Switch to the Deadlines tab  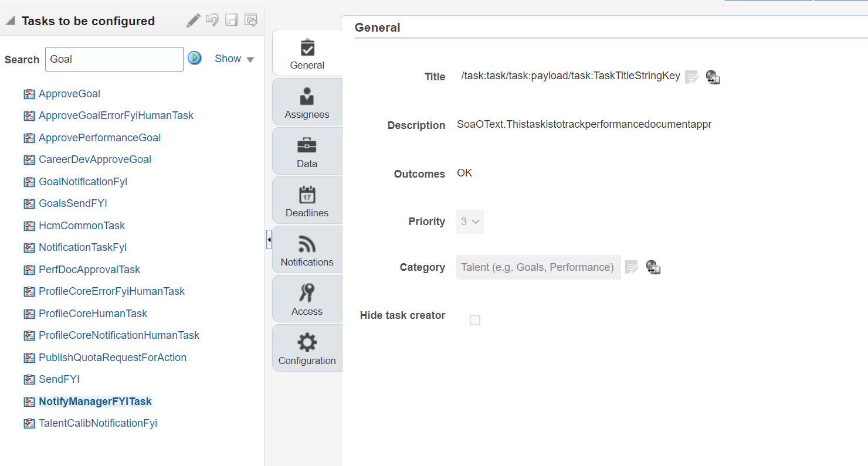tap(307, 200)
